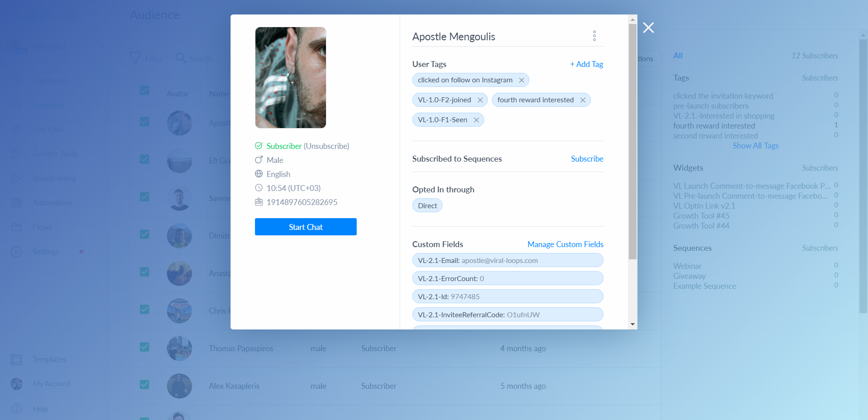Remove the 'clicked on follow on Instagram' tag
This screenshot has width=868, height=420.
(x=521, y=80)
